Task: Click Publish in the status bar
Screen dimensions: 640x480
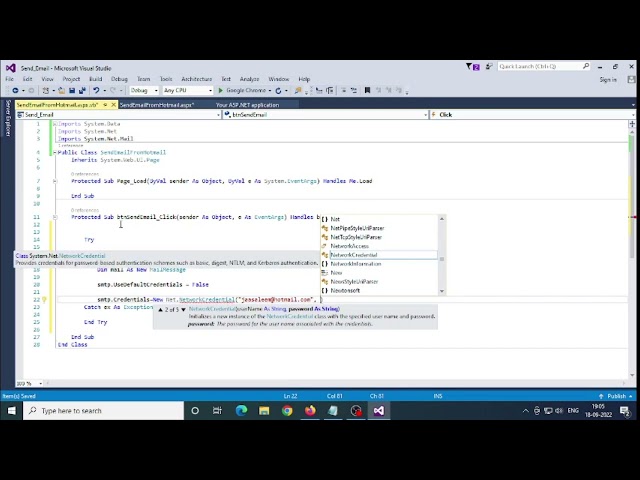Action: click(616, 396)
